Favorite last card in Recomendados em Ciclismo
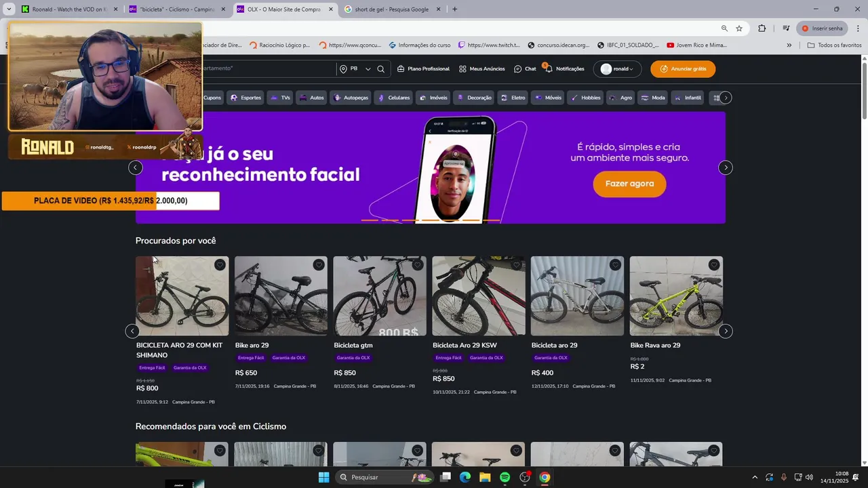 [x=714, y=451]
